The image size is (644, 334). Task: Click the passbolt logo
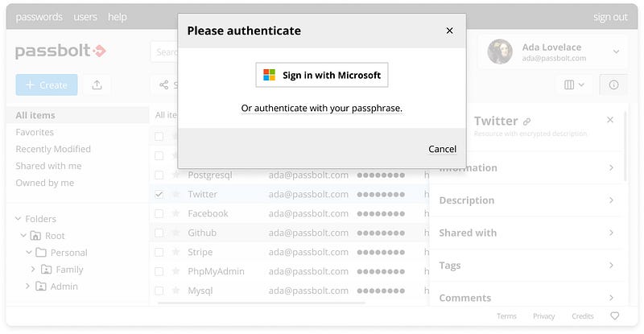(x=61, y=51)
